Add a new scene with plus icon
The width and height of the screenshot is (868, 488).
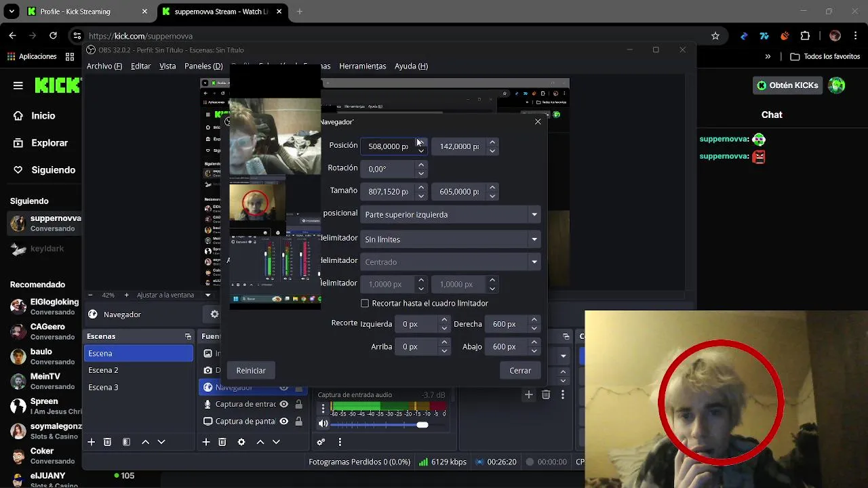coord(91,442)
